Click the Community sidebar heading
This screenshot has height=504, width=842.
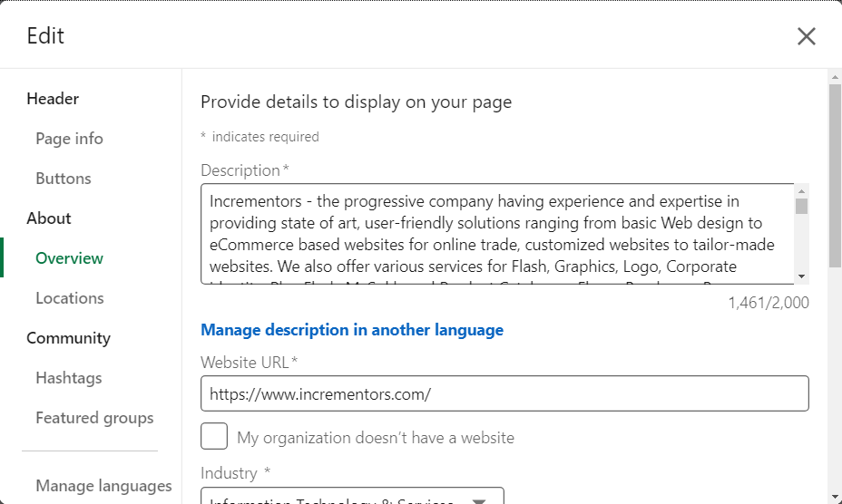click(x=69, y=338)
